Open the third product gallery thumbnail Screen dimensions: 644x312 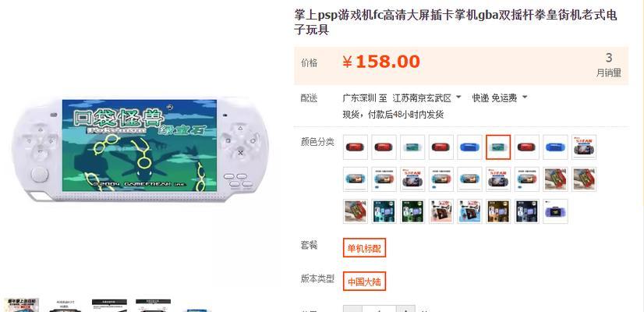pos(109,305)
